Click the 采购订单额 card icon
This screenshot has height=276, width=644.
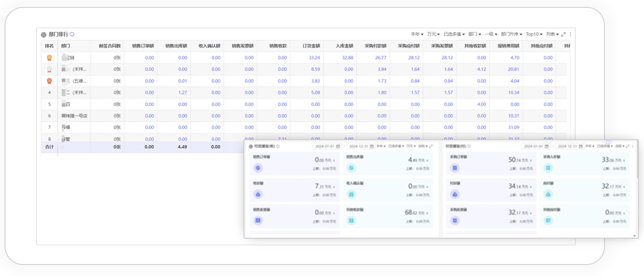point(454,168)
